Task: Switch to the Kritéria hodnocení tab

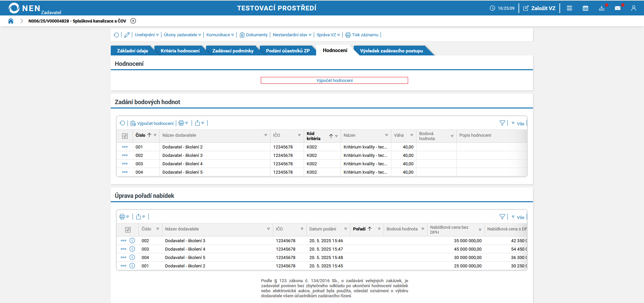Action: [x=180, y=51]
